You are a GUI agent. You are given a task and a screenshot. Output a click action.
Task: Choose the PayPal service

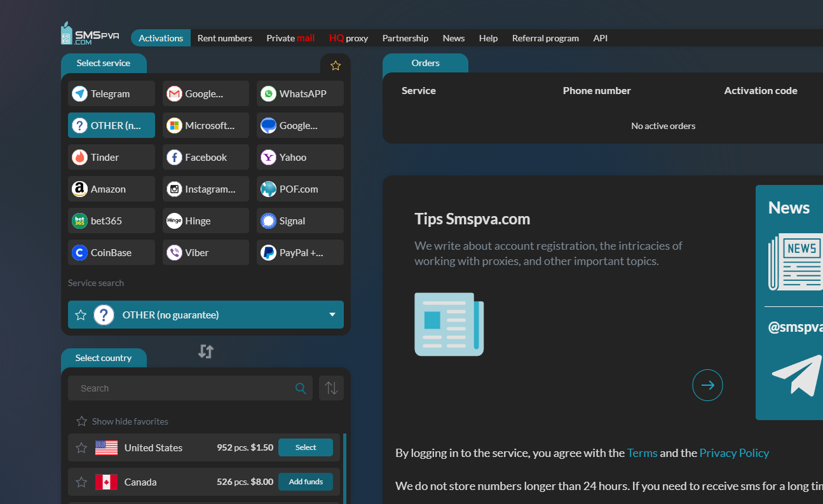click(300, 252)
